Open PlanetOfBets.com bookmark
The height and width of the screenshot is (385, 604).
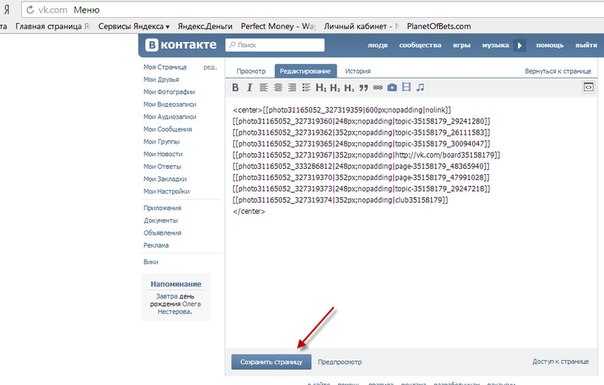[x=439, y=26]
